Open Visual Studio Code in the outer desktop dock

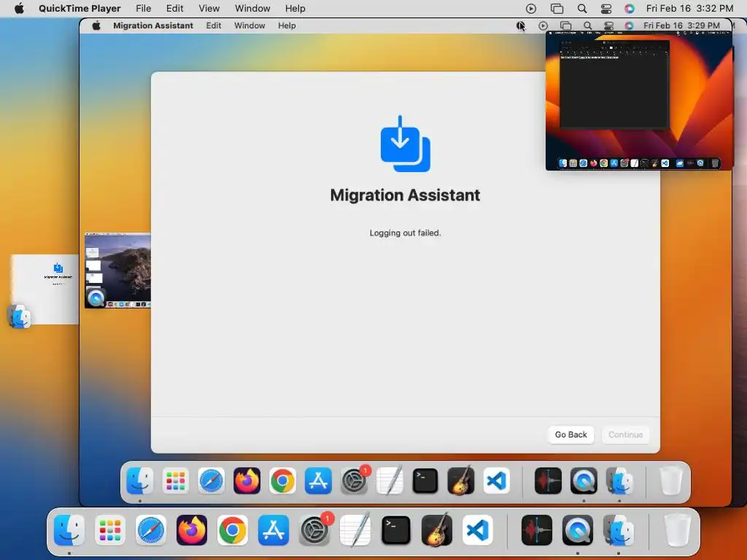[x=478, y=530]
